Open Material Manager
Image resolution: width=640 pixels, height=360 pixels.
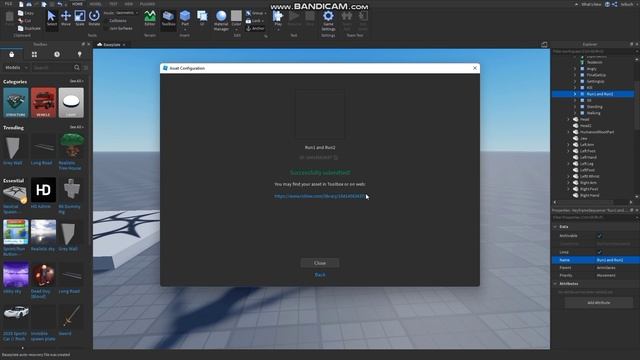coord(221,20)
